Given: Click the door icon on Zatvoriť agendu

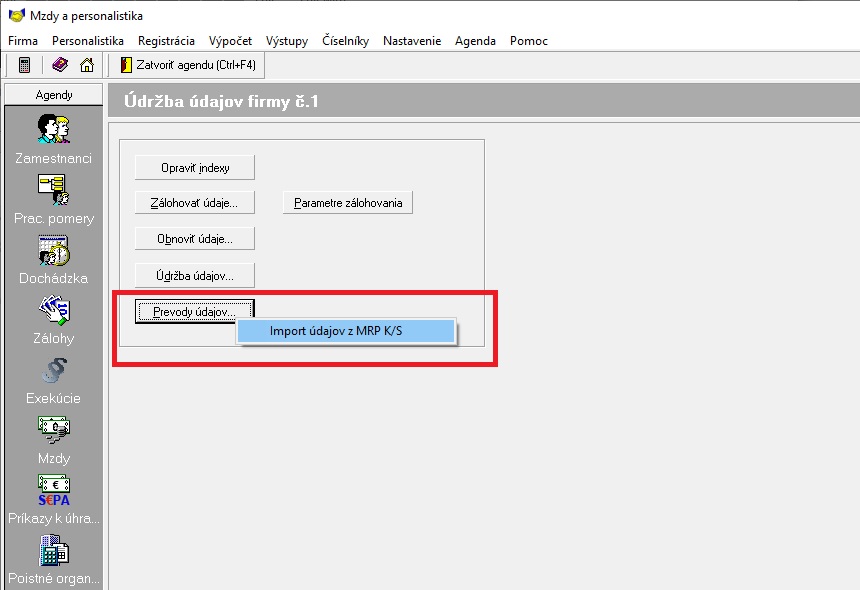Looking at the screenshot, I should pos(126,65).
